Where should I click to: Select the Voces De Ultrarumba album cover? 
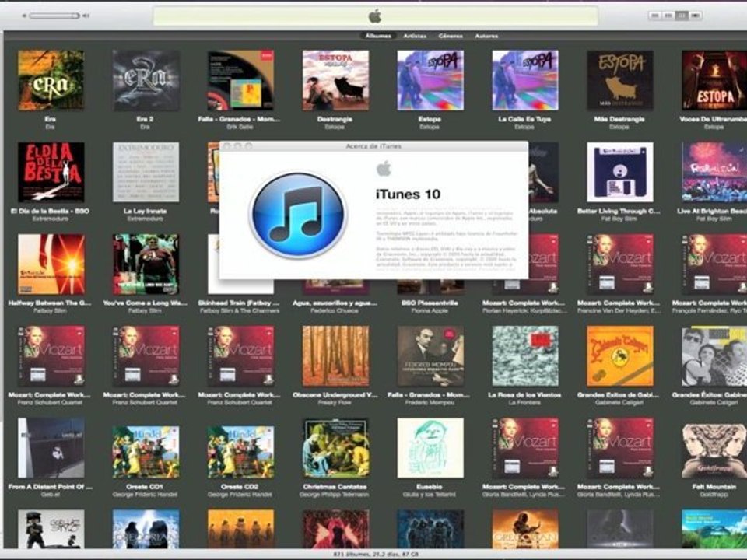click(x=714, y=80)
